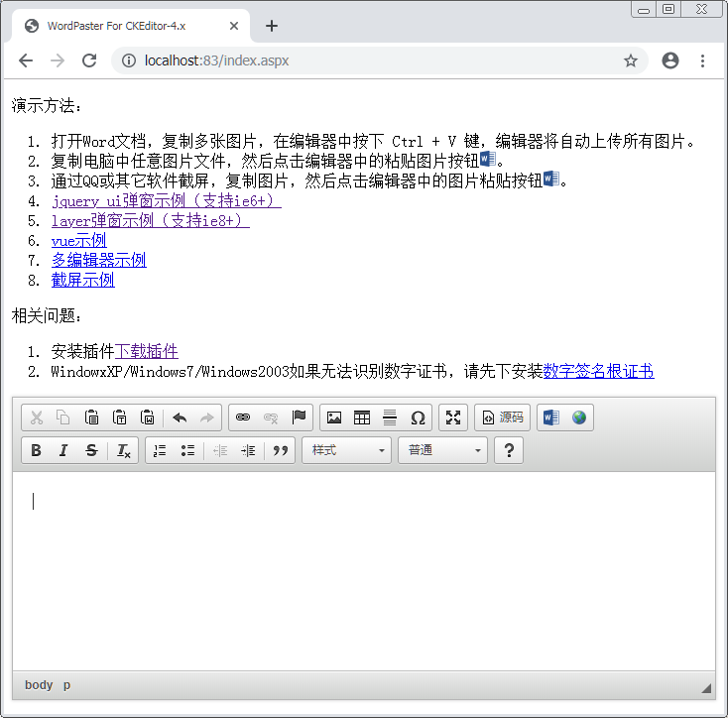The image size is (728, 718).
Task: Insert an anchor with flag icon
Action: [x=299, y=418]
